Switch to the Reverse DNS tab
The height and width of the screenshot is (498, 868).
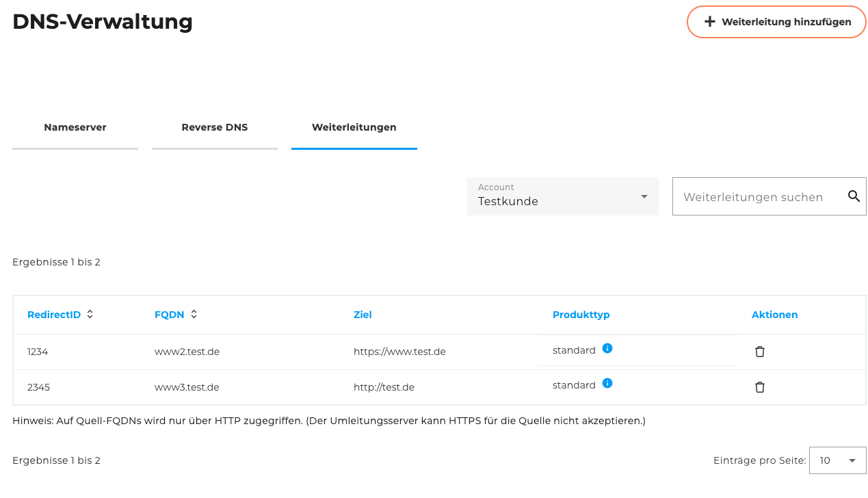(x=214, y=127)
